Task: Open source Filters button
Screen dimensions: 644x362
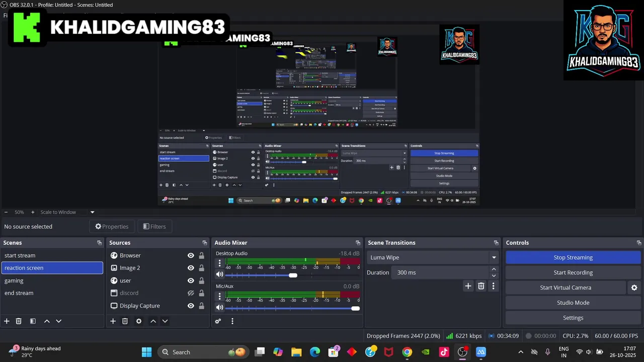Action: (x=154, y=227)
